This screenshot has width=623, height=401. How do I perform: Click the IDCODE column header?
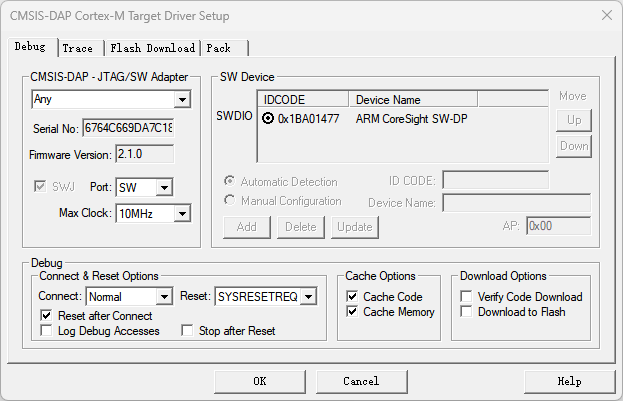(304, 99)
